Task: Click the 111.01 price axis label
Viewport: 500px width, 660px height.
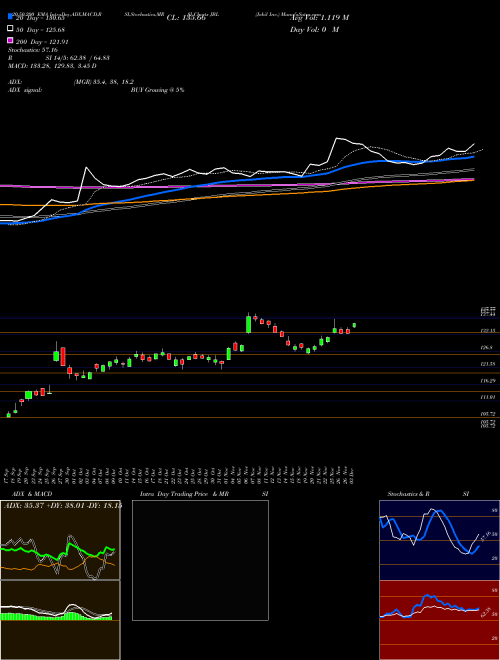Action: click(488, 397)
